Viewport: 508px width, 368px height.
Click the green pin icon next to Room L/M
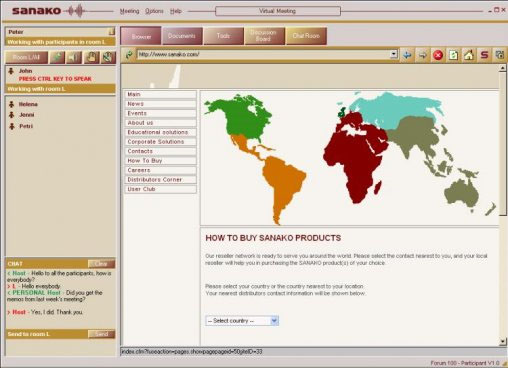[57, 57]
